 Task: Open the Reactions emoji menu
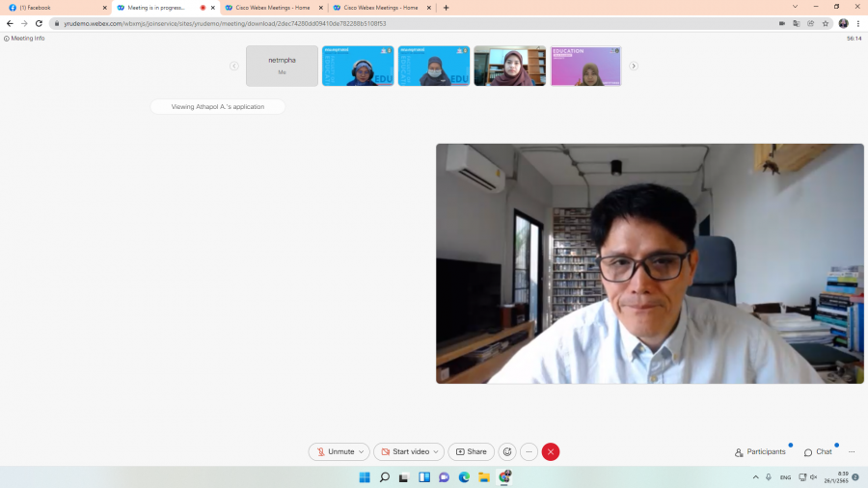click(507, 451)
